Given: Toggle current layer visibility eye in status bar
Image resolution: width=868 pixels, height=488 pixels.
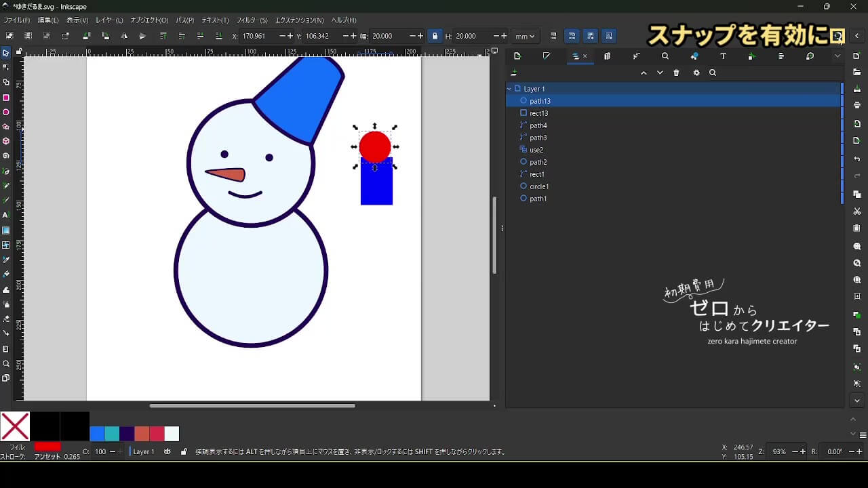Looking at the screenshot, I should 167,451.
